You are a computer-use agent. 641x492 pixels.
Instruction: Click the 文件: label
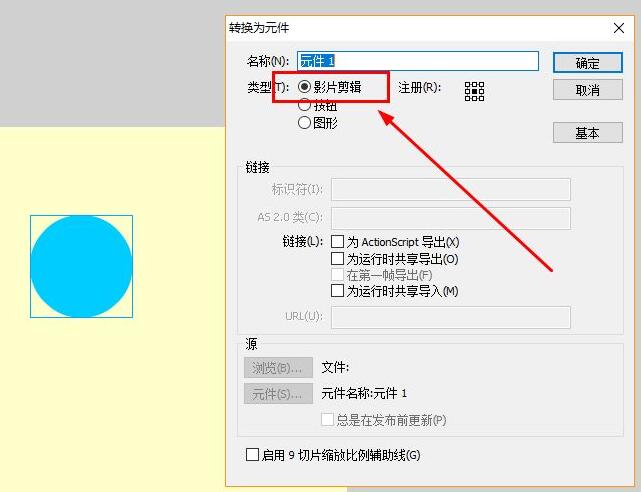(x=335, y=367)
